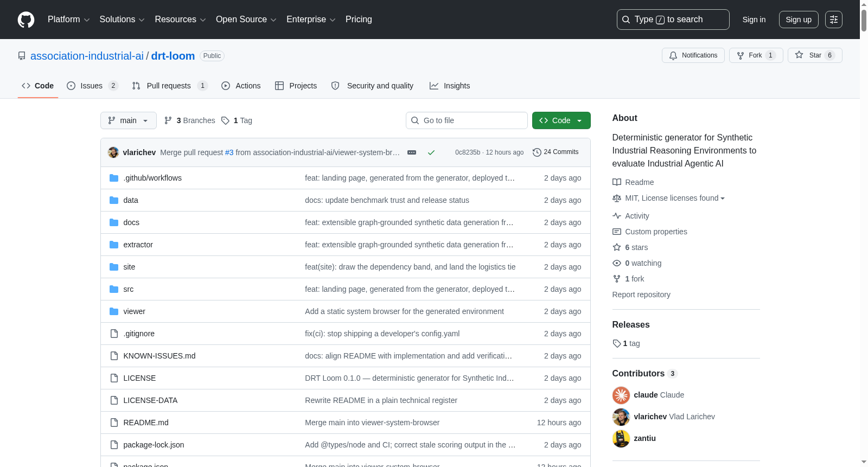868x467 pixels.
Task: Open pull request #3 link in commit message
Action: click(229, 152)
